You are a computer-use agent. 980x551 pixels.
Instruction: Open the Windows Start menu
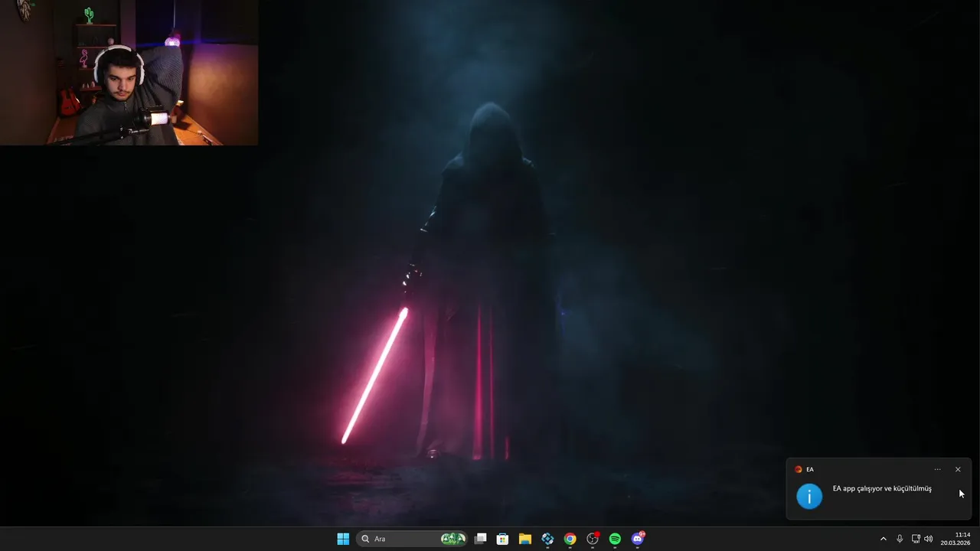coord(343,539)
